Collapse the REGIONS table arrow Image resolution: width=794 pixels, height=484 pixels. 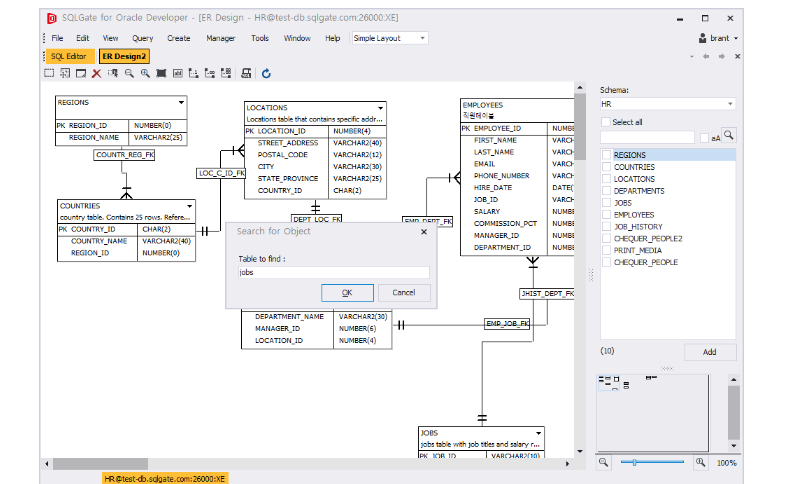[x=181, y=102]
